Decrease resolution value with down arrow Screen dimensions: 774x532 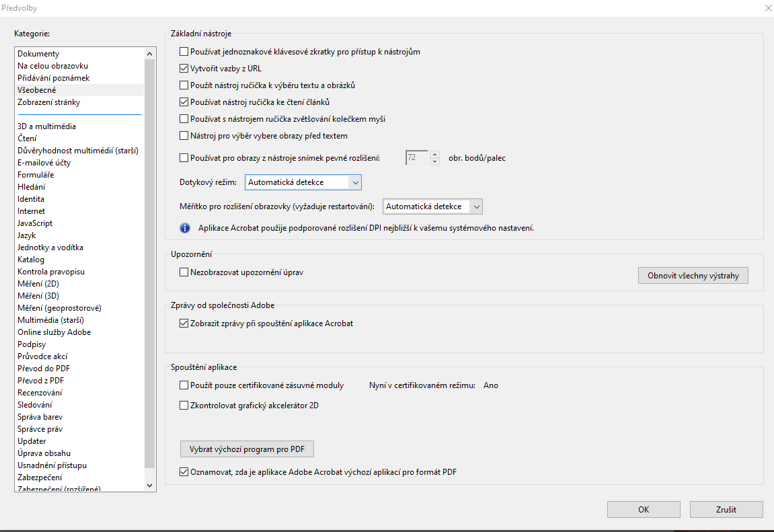(x=434, y=161)
